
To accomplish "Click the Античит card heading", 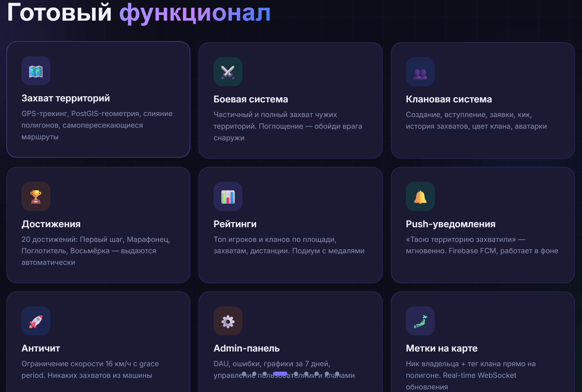I will click(x=41, y=348).
